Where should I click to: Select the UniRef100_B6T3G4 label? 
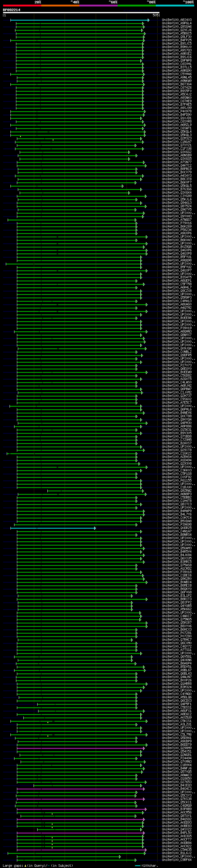[177, 84]
